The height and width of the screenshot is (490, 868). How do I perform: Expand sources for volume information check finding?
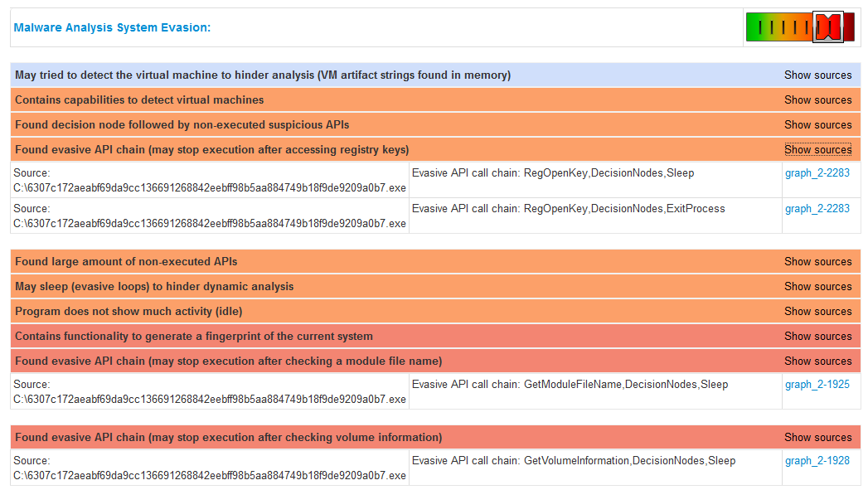point(817,437)
